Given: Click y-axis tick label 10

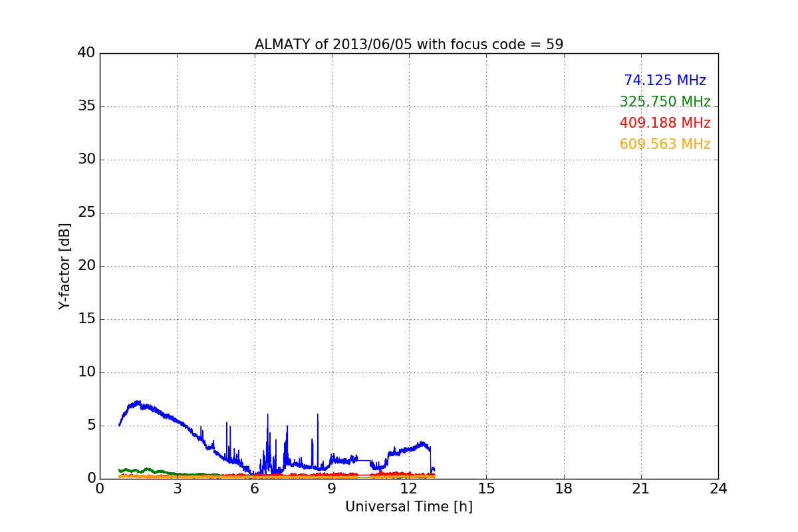Looking at the screenshot, I should (x=86, y=372).
